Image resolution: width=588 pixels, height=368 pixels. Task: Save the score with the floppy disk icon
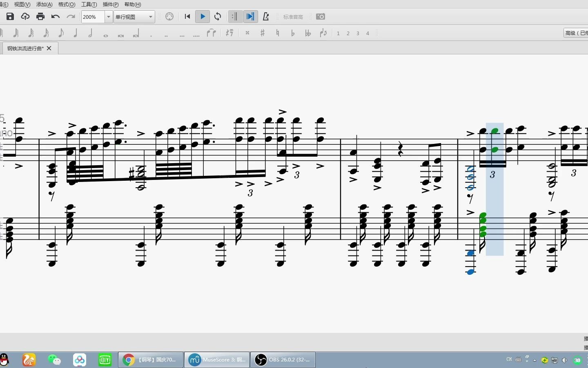(10, 17)
